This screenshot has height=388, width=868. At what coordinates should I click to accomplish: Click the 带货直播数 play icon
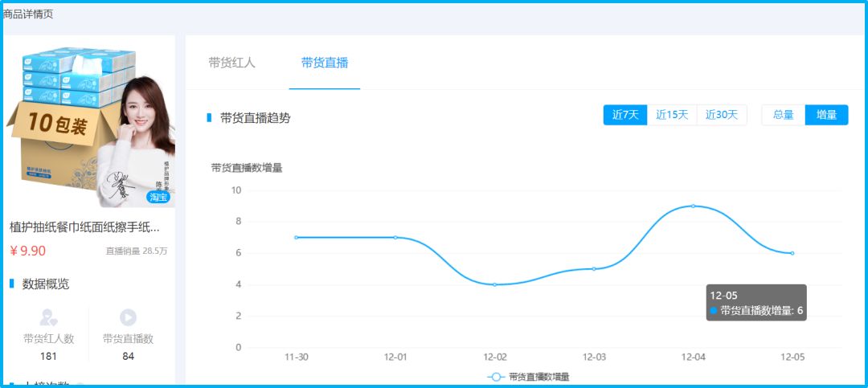(128, 317)
